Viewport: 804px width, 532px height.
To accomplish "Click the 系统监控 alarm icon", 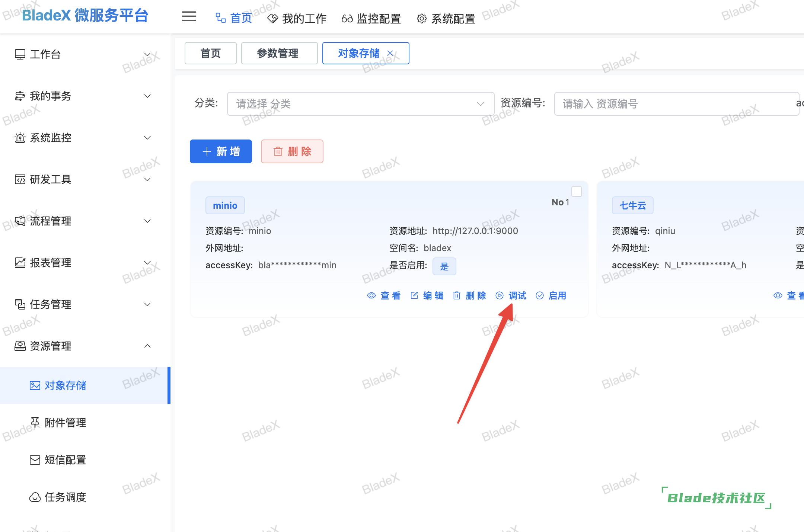I will tap(20, 138).
